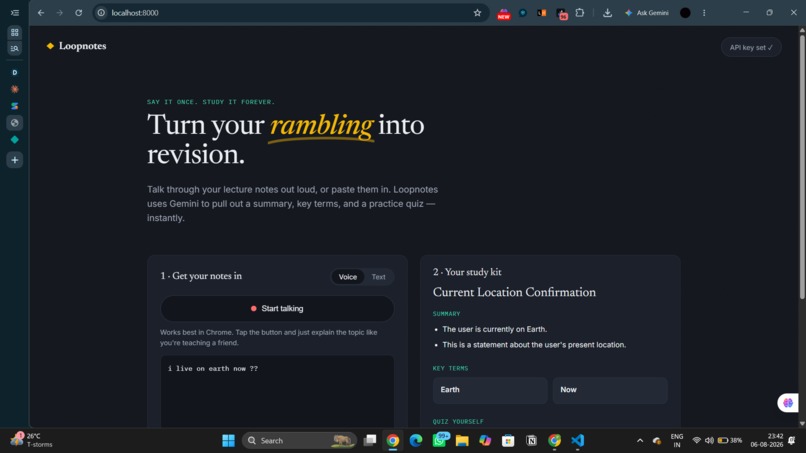Select the Now key term card
The image size is (806, 453).
coord(610,390)
